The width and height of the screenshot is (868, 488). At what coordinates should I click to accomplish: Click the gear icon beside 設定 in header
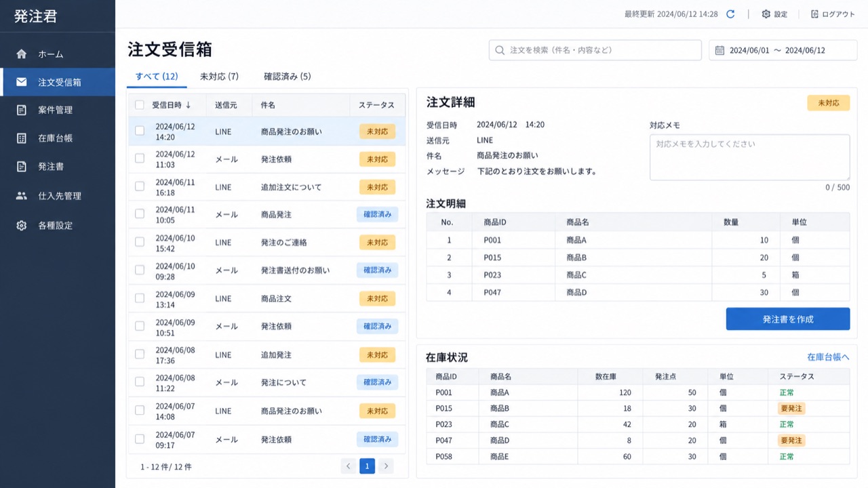[766, 14]
